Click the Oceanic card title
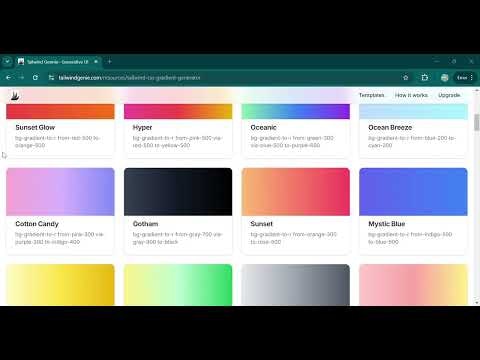This screenshot has height=360, width=480. pos(263,127)
